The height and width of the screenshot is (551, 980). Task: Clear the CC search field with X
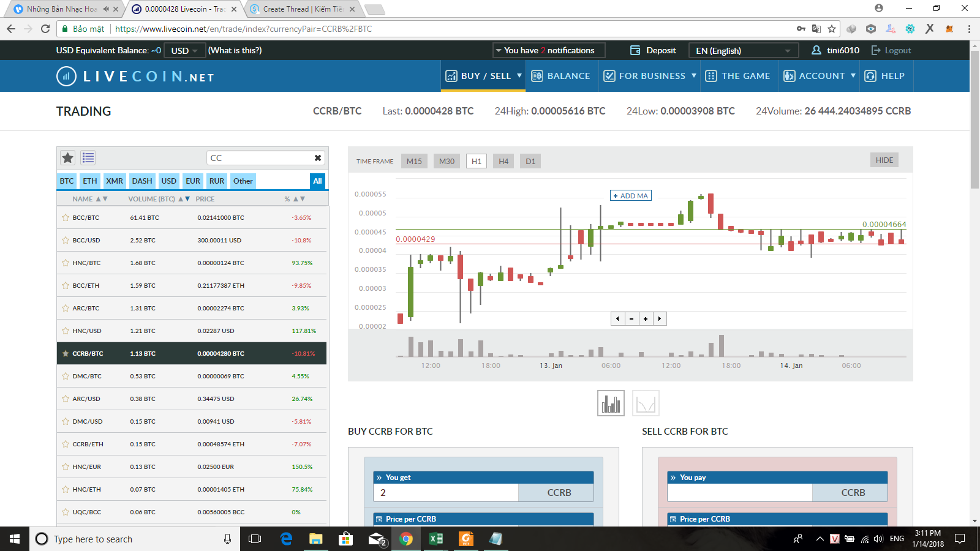[x=318, y=158]
